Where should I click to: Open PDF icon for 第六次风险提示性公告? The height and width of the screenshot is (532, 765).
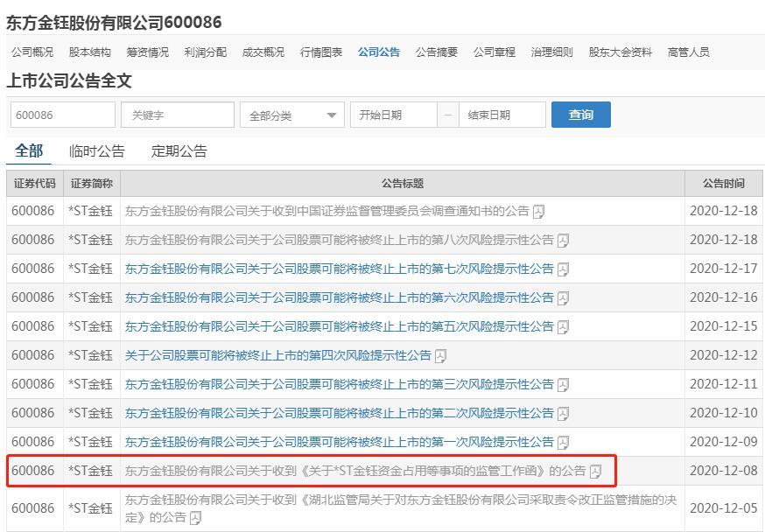point(563,298)
